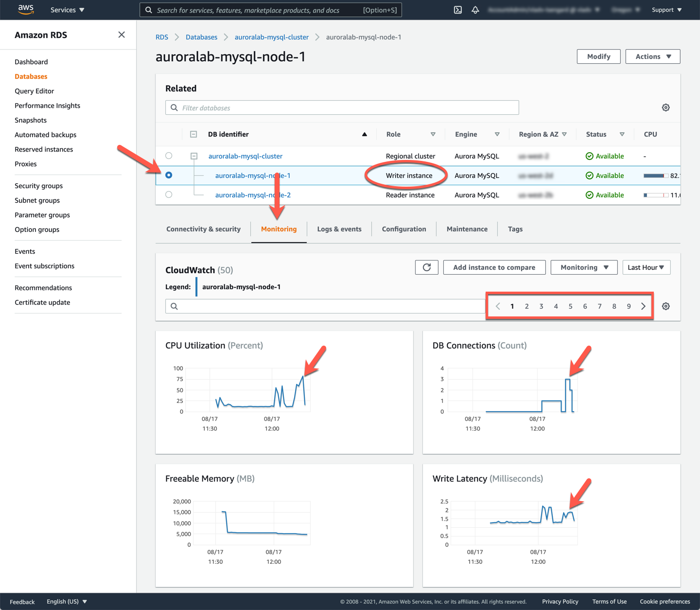Viewport: 700px width, 610px height.
Task: Select the auroralab-mysql-node-1 radio button
Action: point(169,175)
